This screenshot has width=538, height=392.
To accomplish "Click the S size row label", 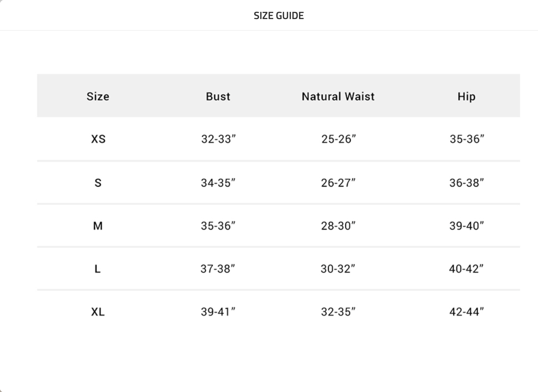I will click(98, 183).
